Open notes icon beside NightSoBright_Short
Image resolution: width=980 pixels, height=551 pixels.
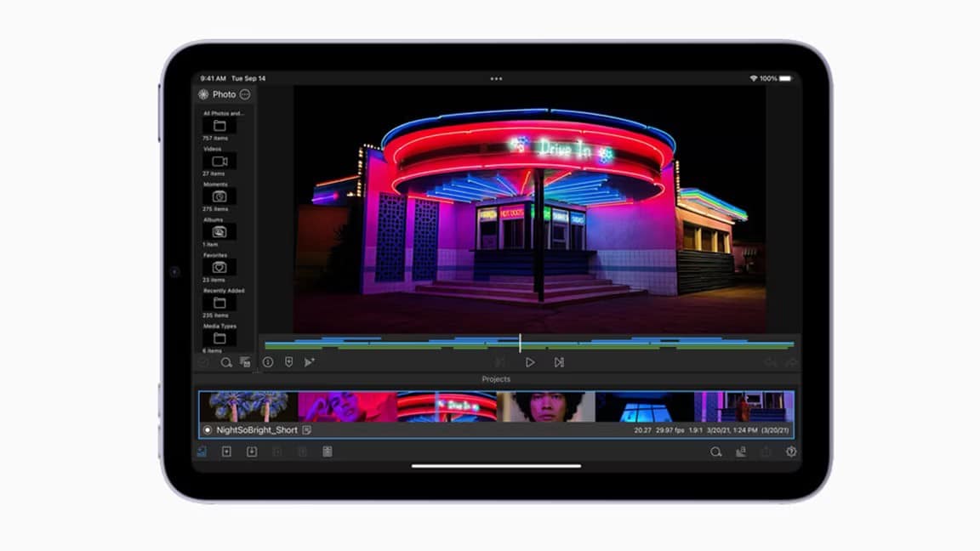[307, 430]
